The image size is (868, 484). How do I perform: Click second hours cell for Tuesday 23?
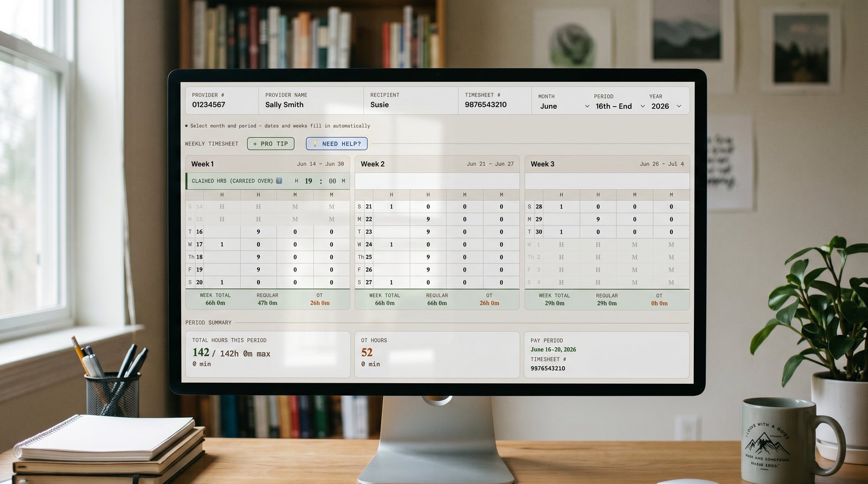tap(428, 232)
